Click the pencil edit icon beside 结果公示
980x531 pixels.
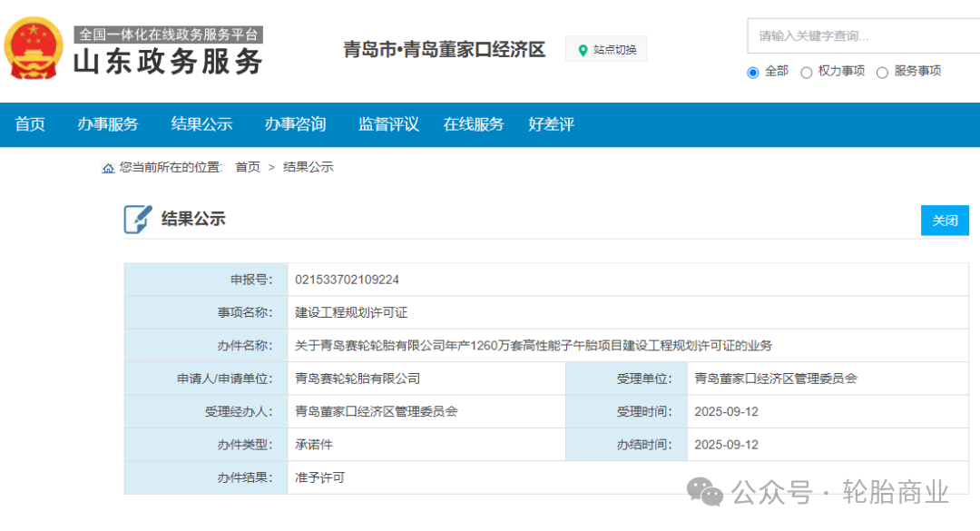pos(138,219)
